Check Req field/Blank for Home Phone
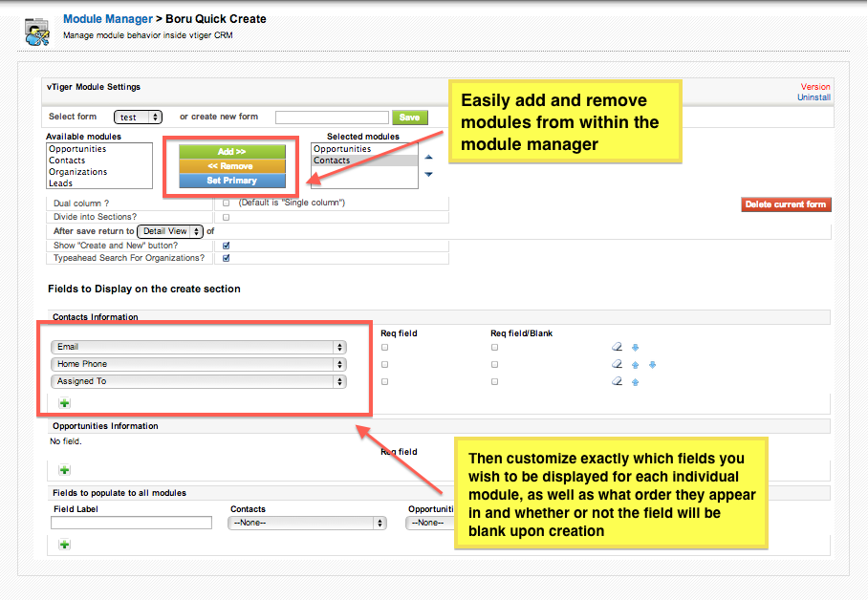The width and height of the screenshot is (868, 600). coord(494,365)
